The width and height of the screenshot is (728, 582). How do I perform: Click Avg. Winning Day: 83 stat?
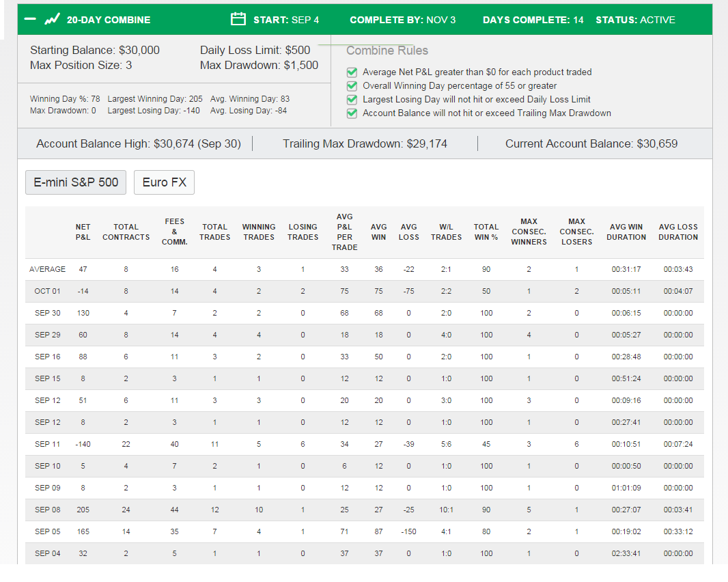pos(250,99)
